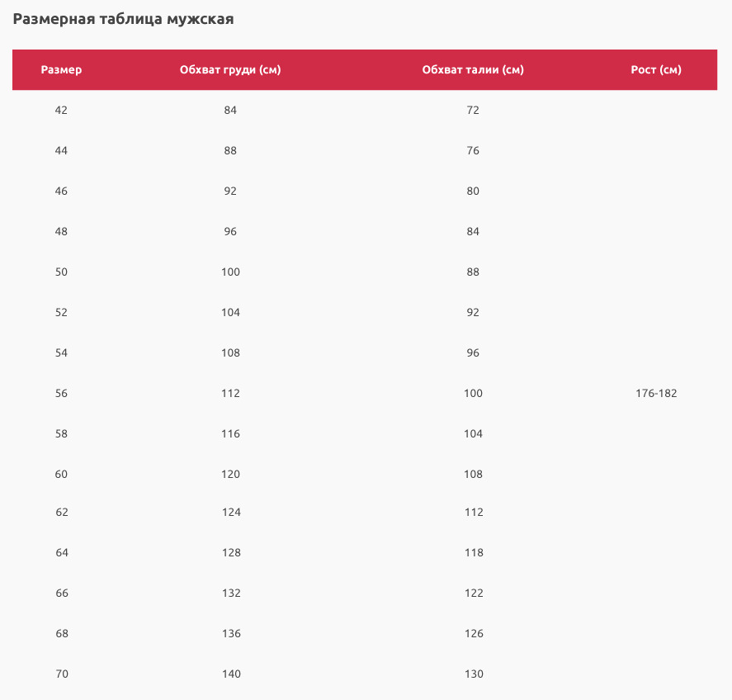
Task: Click the "Размерная таблица мужская" heading
Action: coord(123,19)
